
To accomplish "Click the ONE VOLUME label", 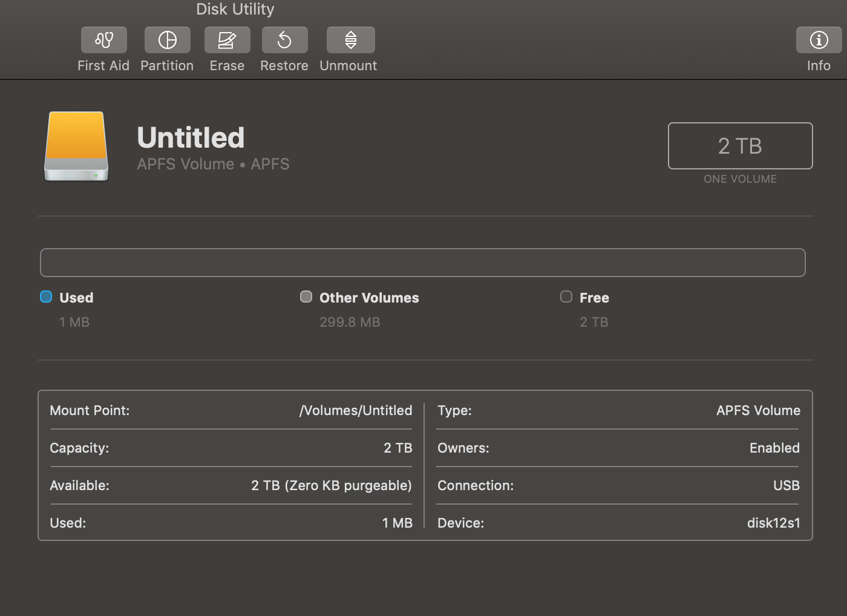I will tap(740, 179).
